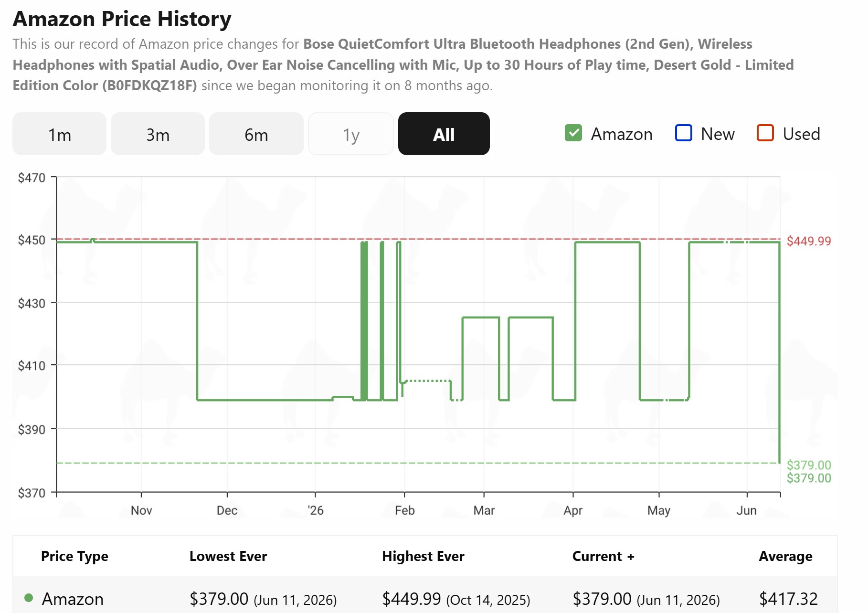
Task: Click the Amazon row label in table
Action: coord(73,599)
